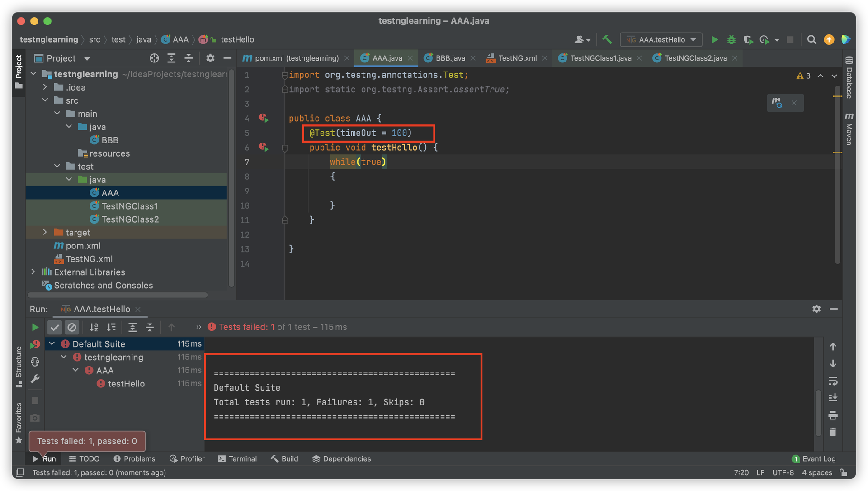The height and width of the screenshot is (491, 868).
Task: Click the Project tree horizontal scrollbar
Action: click(x=118, y=295)
